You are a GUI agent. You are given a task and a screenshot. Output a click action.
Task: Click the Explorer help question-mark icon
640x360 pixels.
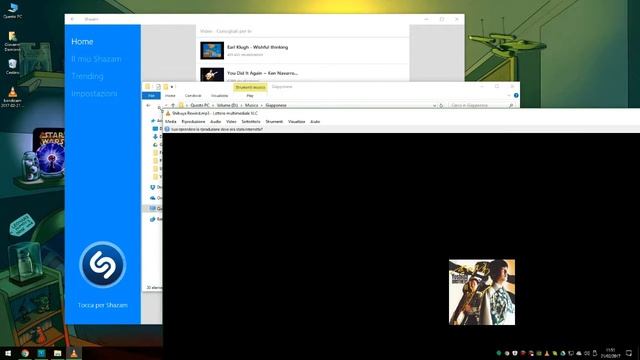(516, 96)
